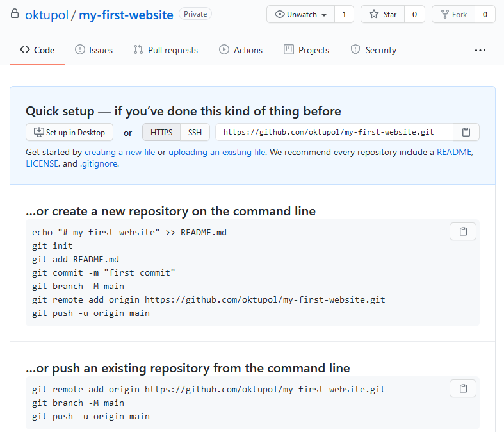The image size is (504, 432).
Task: Copy the repository HTTPS URL to clipboard
Action: click(x=466, y=132)
